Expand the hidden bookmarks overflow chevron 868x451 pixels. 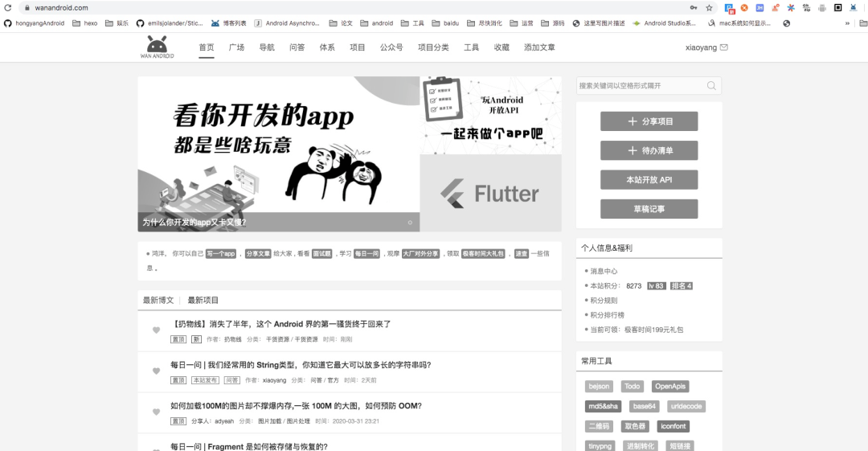[847, 23]
